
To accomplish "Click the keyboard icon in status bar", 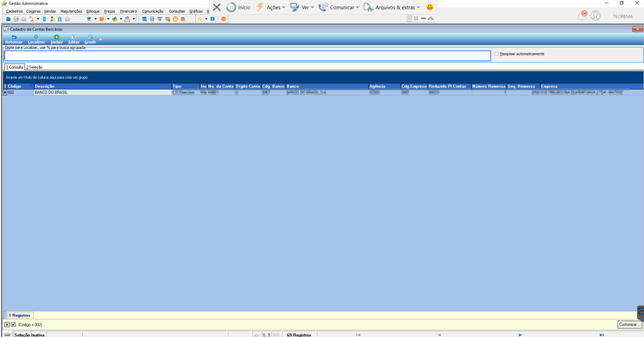I will pos(7,334).
